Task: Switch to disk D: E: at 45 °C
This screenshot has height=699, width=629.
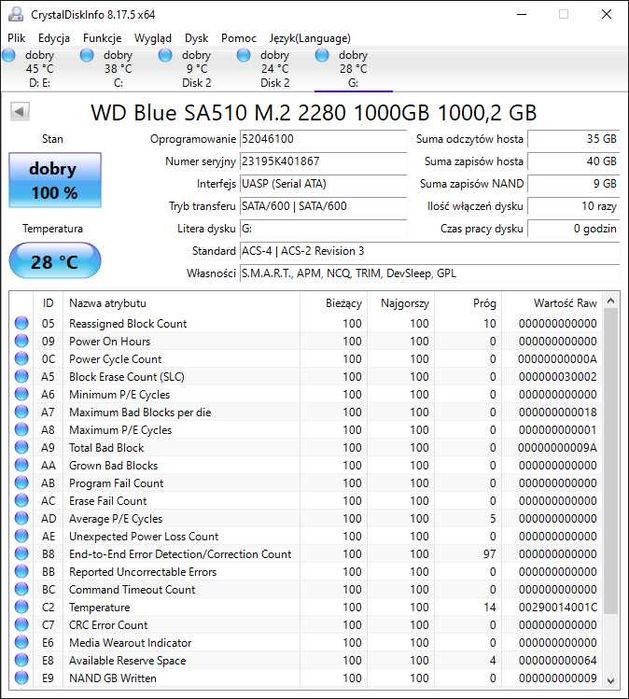Action: [40, 69]
